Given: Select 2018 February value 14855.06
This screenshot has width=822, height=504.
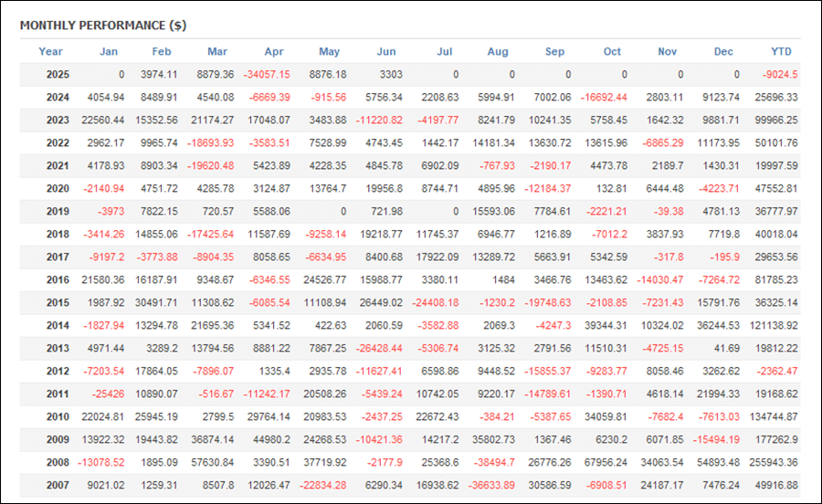Looking at the screenshot, I should click(156, 234).
